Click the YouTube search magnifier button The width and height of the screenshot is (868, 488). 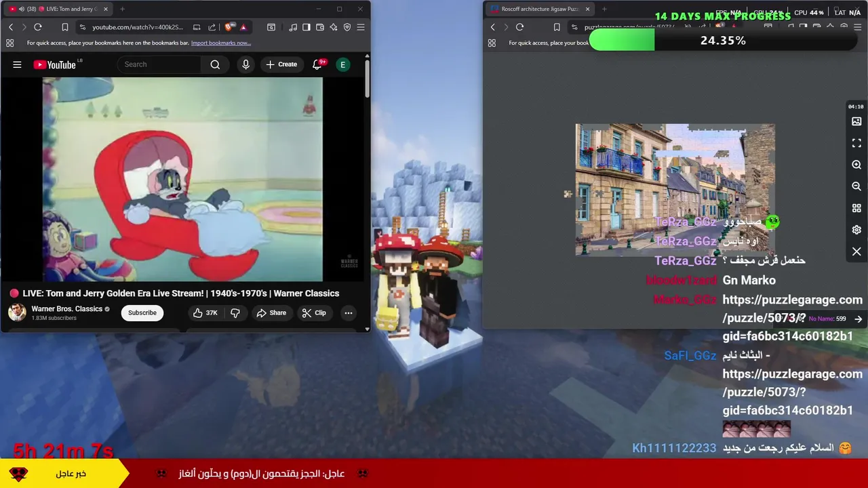click(215, 64)
